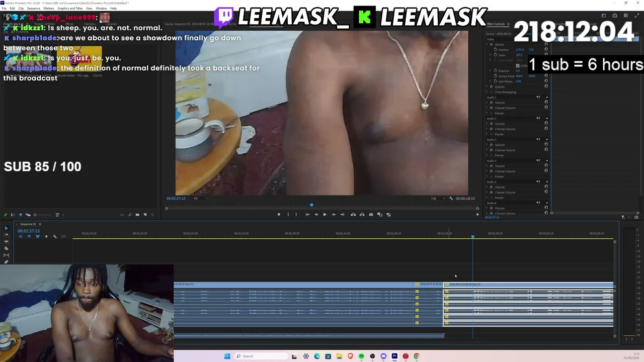Viewport: 644px width, 362px height.
Task: Open the Clip menu
Action: click(21, 9)
